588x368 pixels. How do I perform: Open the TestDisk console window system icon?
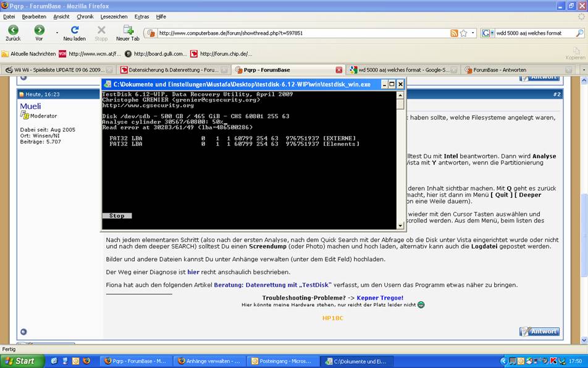[107, 85]
